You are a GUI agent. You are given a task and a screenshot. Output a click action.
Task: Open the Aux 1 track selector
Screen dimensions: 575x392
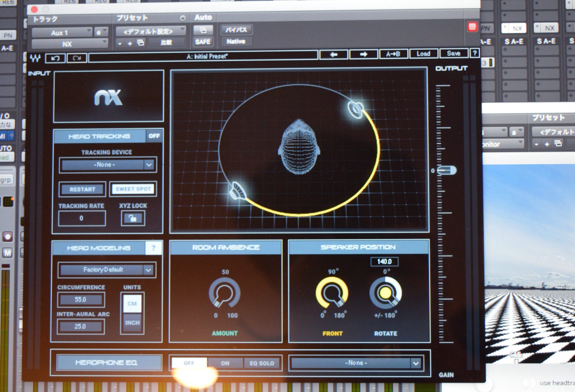[x=62, y=33]
